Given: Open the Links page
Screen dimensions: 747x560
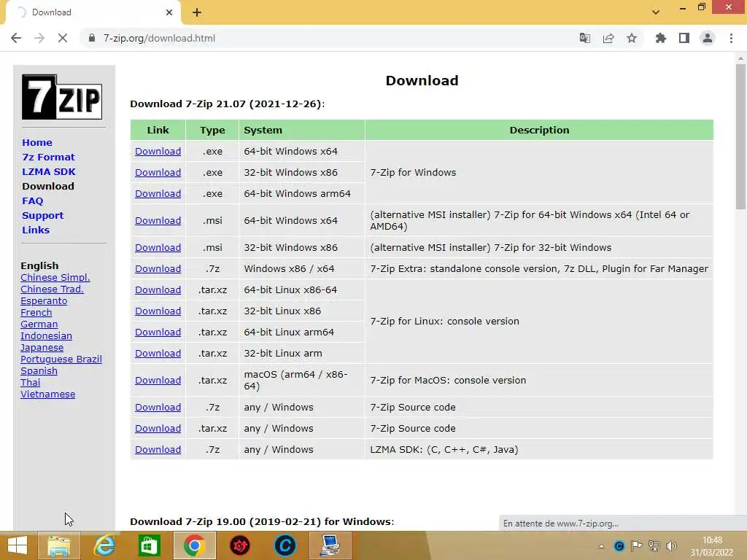Looking at the screenshot, I should [x=36, y=230].
